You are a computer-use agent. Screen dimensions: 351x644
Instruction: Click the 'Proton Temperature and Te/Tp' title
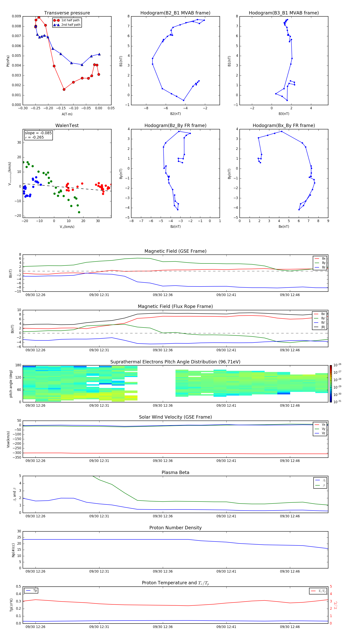(x=175, y=583)
